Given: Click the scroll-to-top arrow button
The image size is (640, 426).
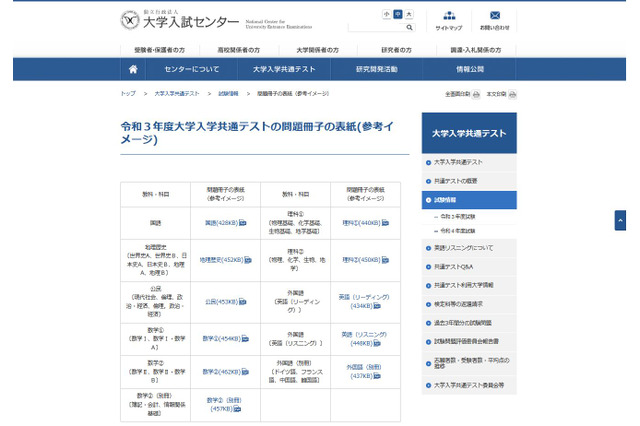Looking at the screenshot, I should click(x=620, y=220).
